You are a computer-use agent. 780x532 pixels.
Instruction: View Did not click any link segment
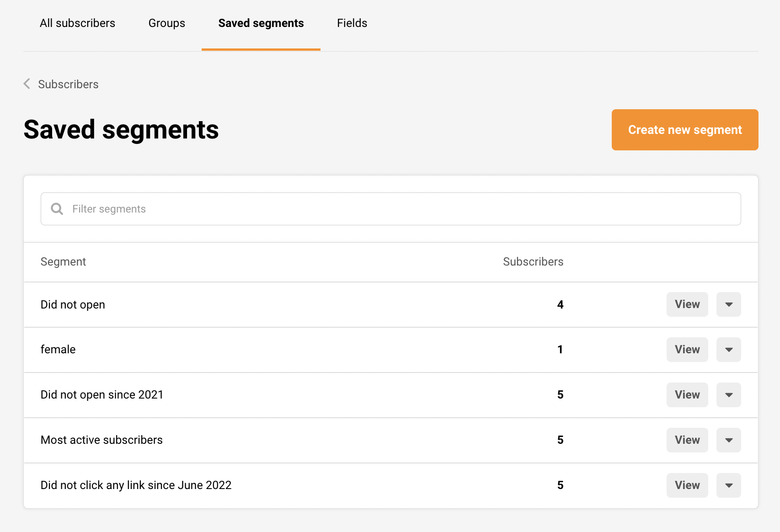687,485
